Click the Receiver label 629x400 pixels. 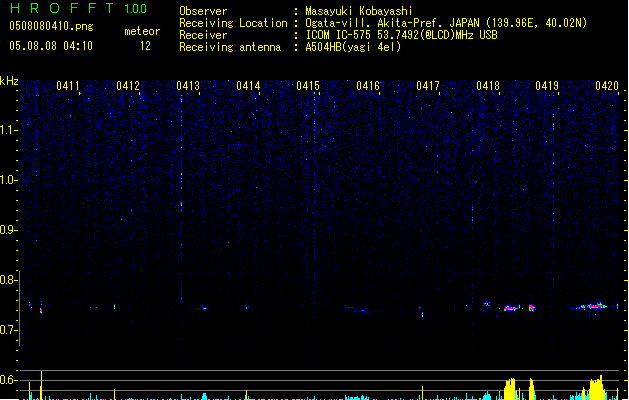click(203, 35)
